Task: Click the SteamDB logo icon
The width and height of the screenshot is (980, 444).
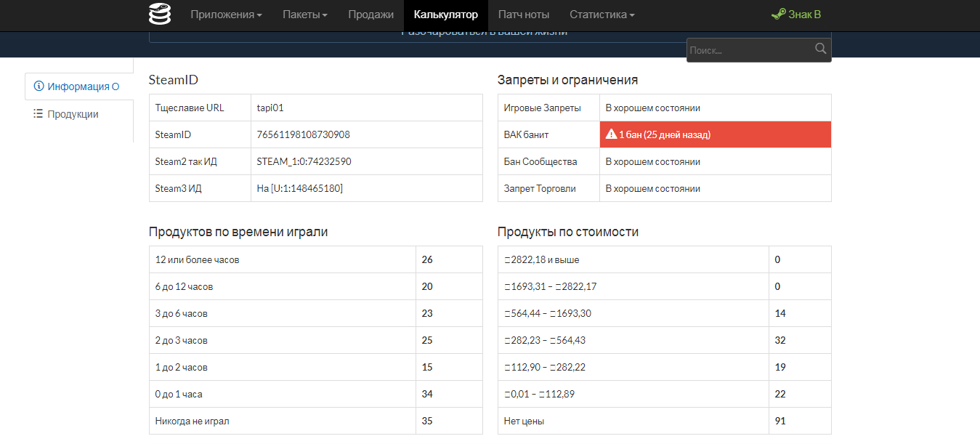Action: point(160,15)
